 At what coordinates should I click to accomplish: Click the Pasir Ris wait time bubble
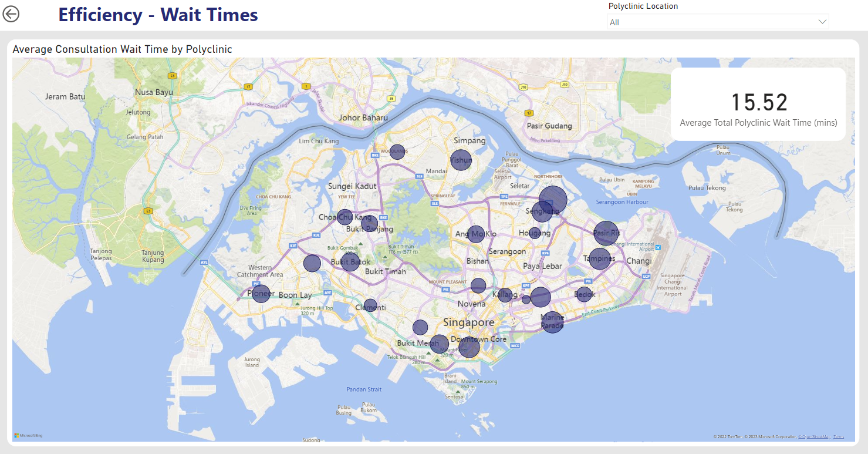(x=606, y=233)
